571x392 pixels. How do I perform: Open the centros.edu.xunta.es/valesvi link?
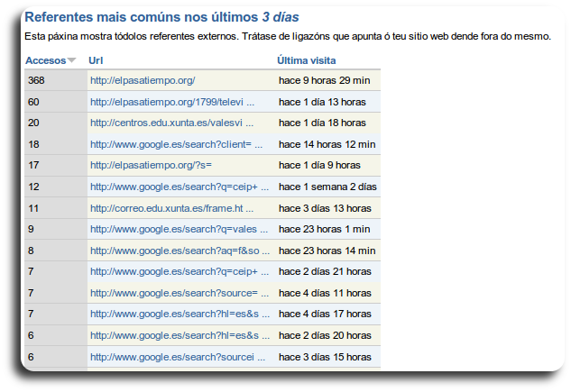(171, 123)
